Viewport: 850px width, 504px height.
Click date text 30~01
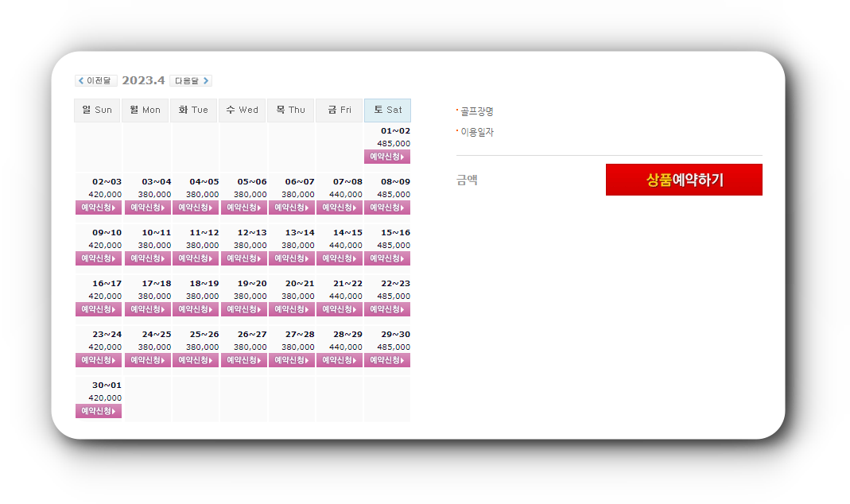click(107, 386)
